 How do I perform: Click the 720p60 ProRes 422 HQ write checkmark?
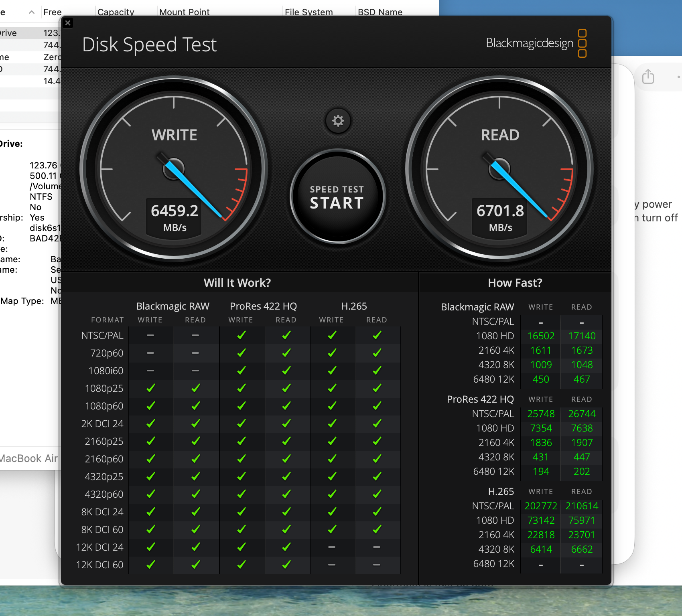click(241, 353)
